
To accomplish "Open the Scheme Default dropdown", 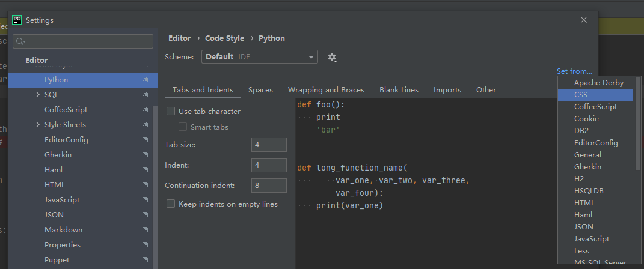I will coord(260,57).
